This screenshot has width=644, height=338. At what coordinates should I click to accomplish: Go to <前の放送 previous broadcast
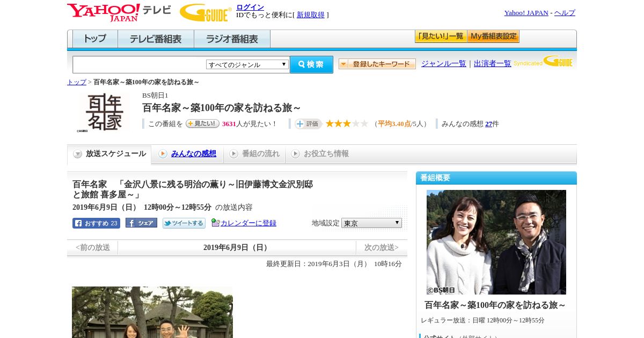[x=93, y=248]
